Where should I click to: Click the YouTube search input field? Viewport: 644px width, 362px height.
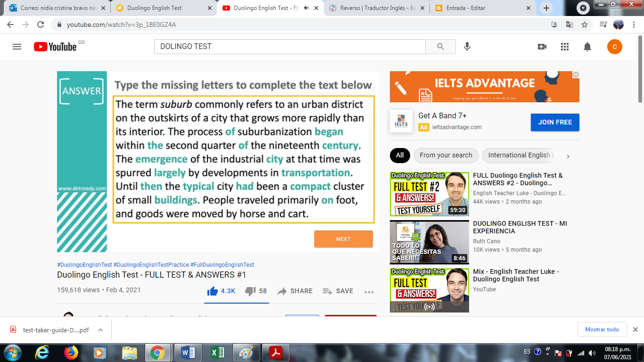pyautogui.click(x=290, y=47)
